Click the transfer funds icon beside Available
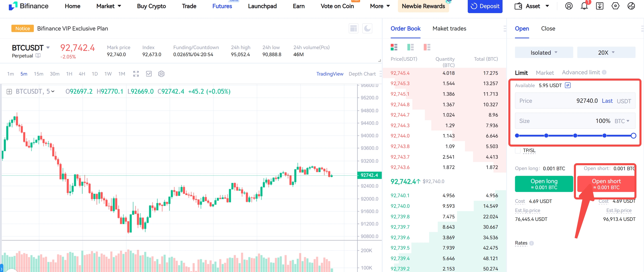This screenshot has height=272, width=644. [568, 85]
